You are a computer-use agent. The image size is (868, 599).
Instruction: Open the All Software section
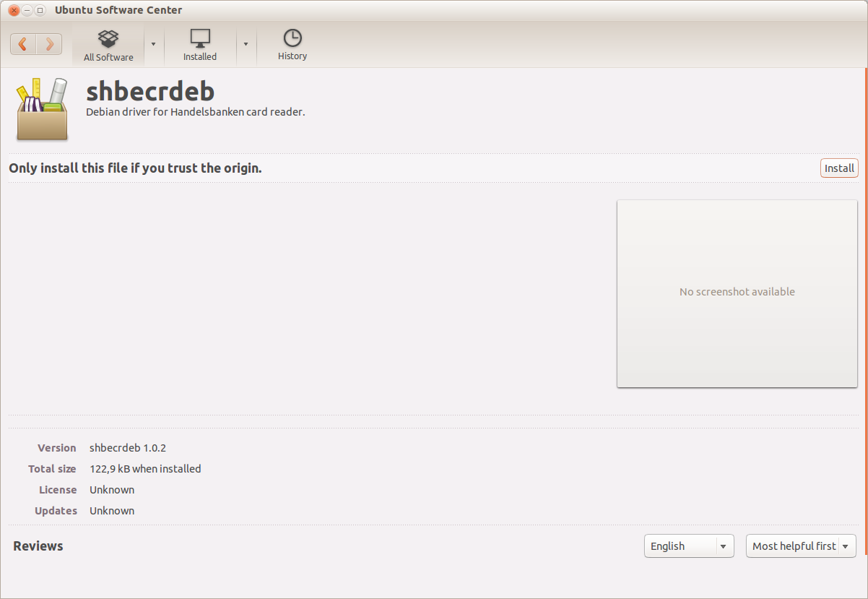click(x=108, y=46)
